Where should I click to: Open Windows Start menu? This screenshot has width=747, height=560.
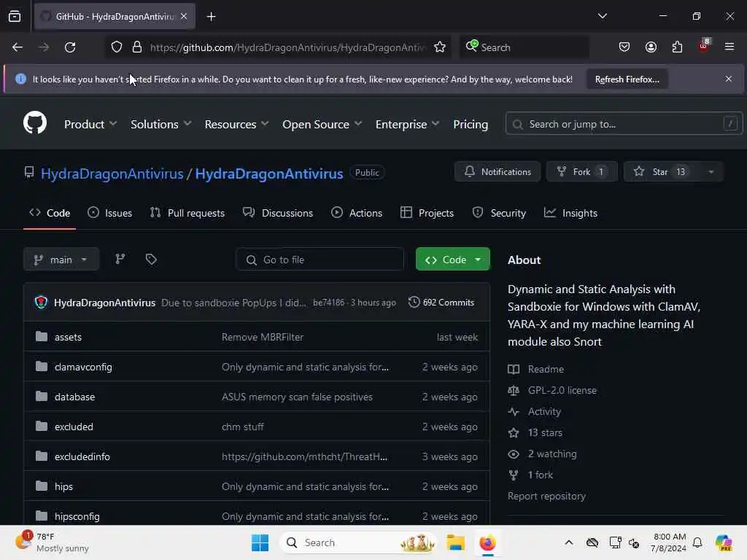pyautogui.click(x=260, y=542)
